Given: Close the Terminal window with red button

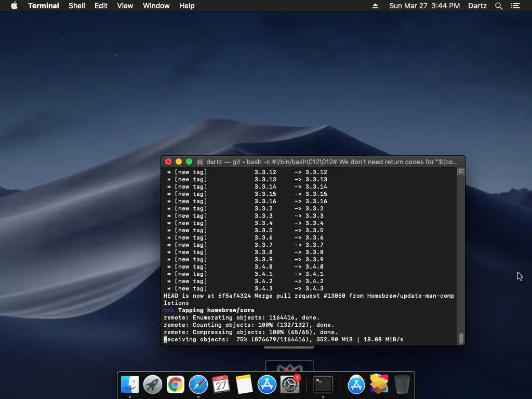Looking at the screenshot, I should click(x=168, y=162).
